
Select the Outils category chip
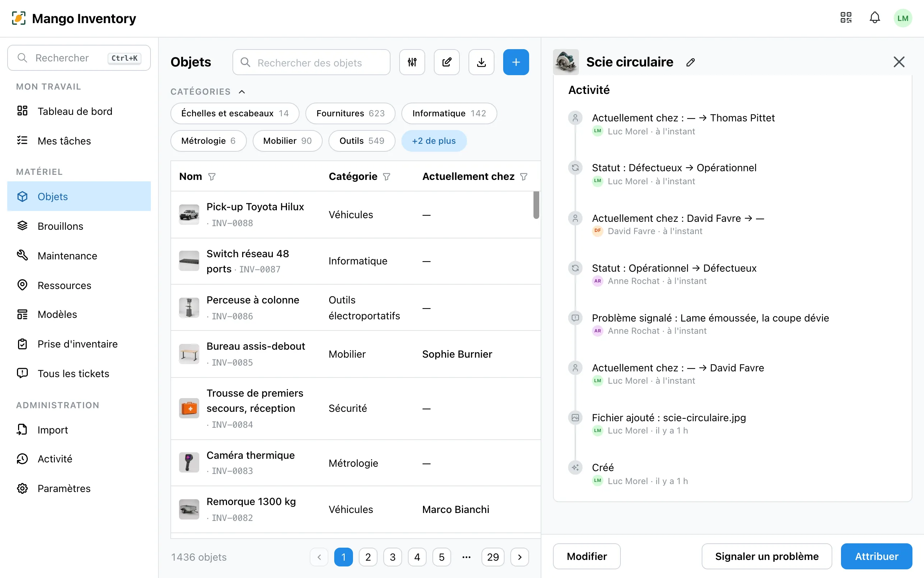pos(362,141)
